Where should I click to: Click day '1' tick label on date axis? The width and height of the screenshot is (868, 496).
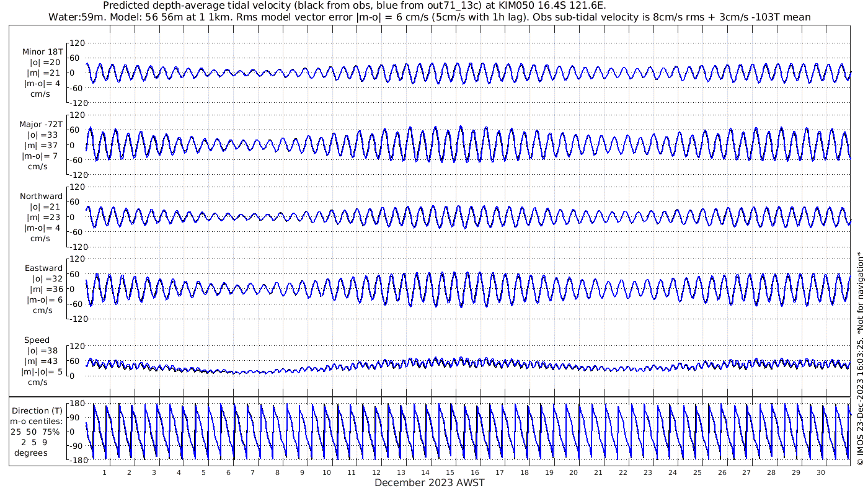click(104, 472)
